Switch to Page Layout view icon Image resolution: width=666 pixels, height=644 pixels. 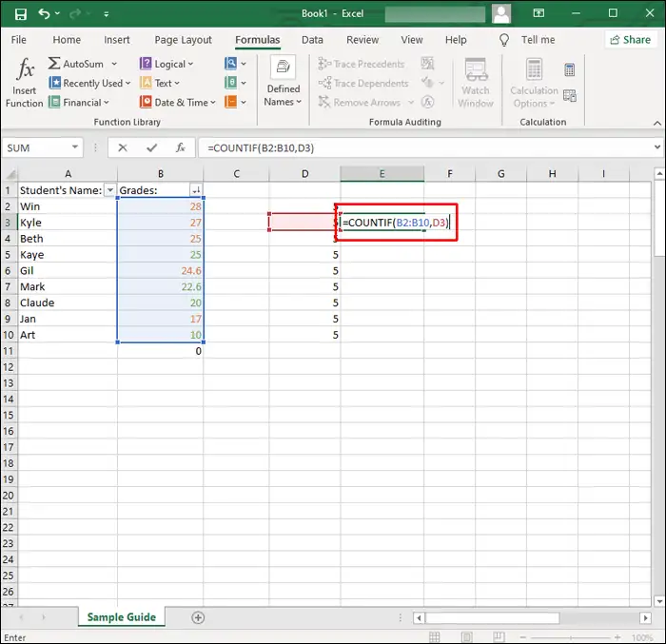coord(466,637)
